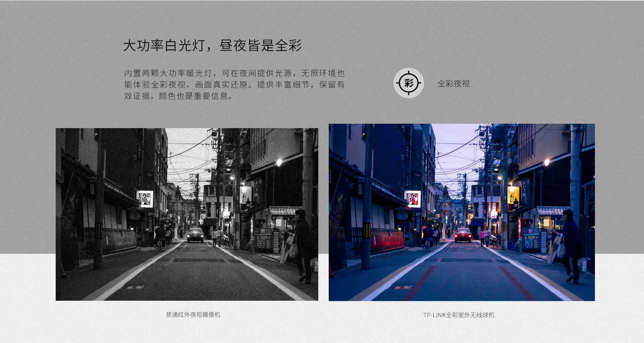Screen dimensions: 644x343
Task: Click the feature description paragraph text
Action: (235, 85)
